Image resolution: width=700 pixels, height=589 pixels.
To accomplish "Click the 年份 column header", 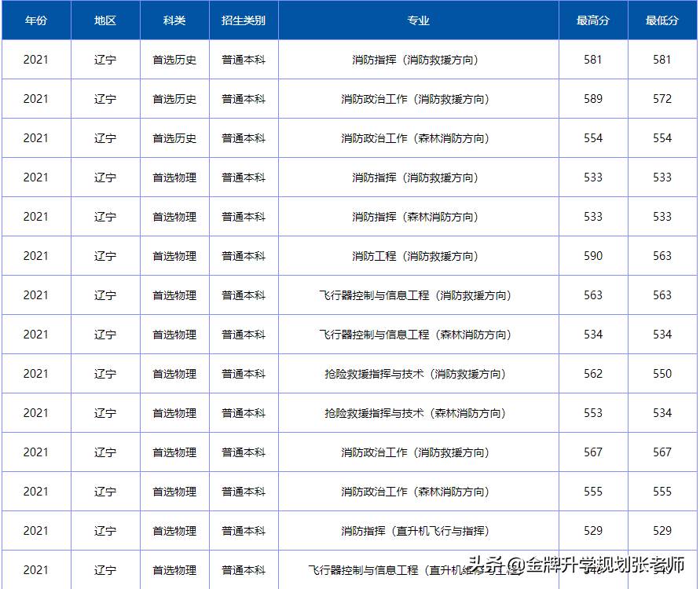I will click(36, 20).
